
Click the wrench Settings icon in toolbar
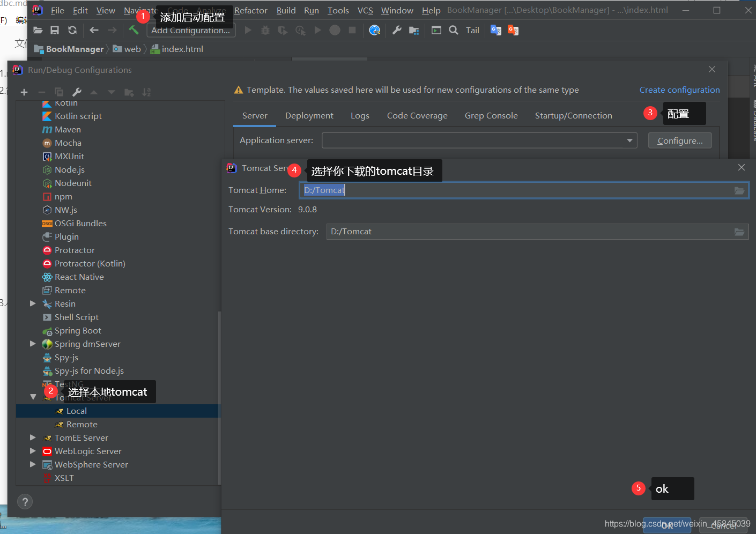coord(397,31)
